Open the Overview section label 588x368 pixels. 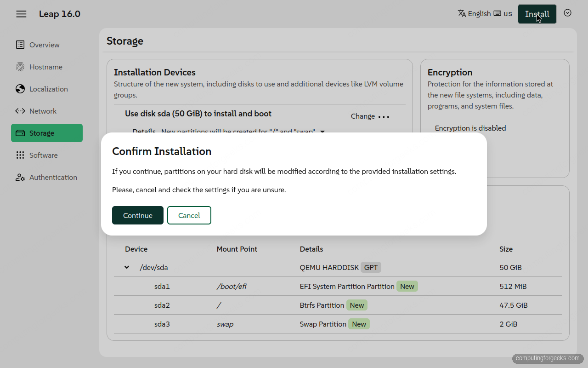coord(45,45)
